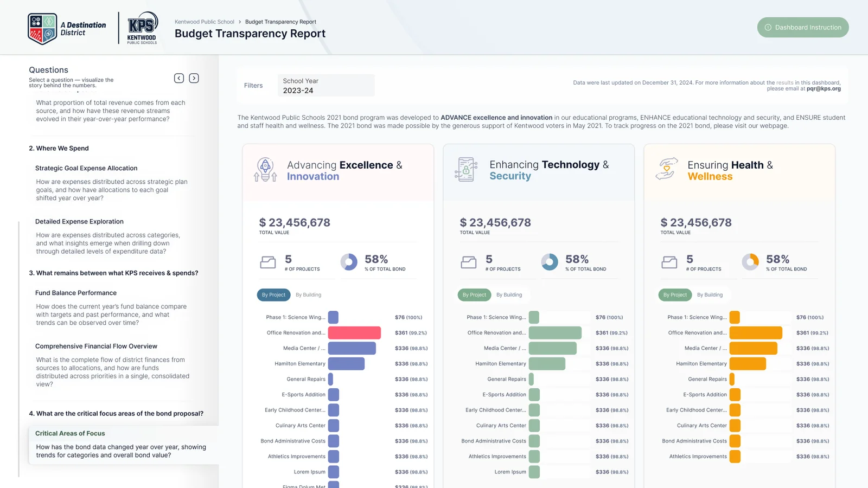Image resolution: width=868 pixels, height=488 pixels.
Task: Click donut chart in Excellence & Innovation card
Action: pos(349,262)
